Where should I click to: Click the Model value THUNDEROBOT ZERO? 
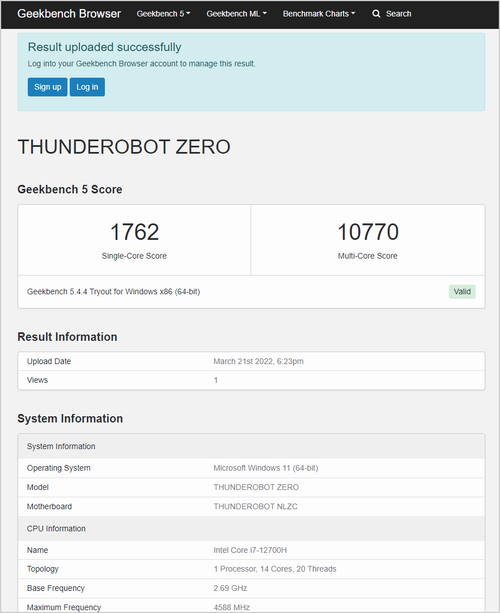click(256, 487)
